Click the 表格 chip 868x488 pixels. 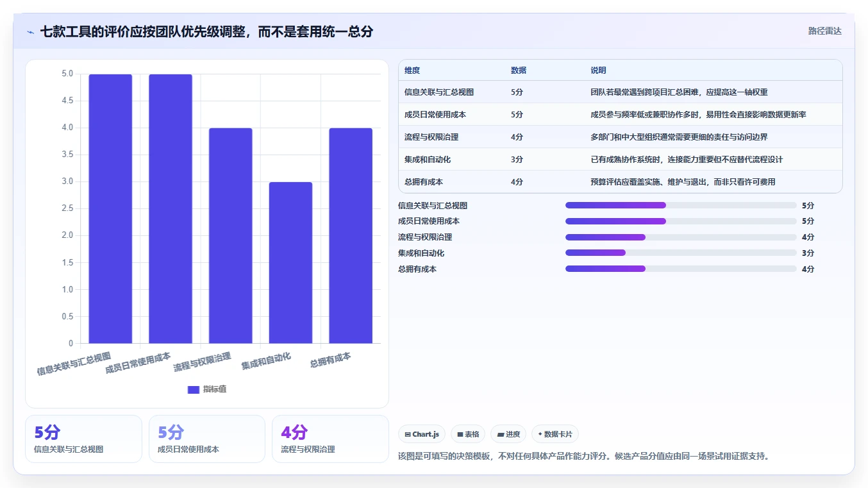pyautogui.click(x=468, y=434)
